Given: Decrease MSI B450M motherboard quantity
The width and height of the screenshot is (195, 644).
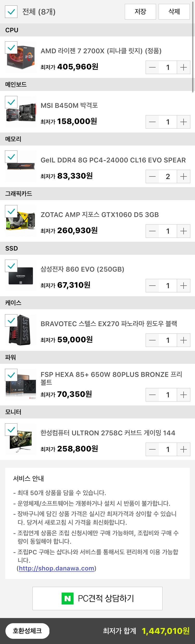Looking at the screenshot, I should (152, 122).
